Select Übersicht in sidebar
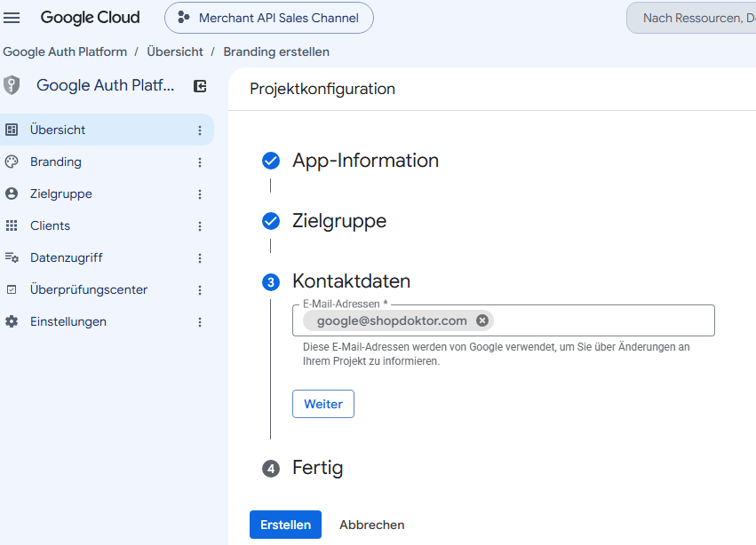The width and height of the screenshot is (756, 545). (x=107, y=130)
